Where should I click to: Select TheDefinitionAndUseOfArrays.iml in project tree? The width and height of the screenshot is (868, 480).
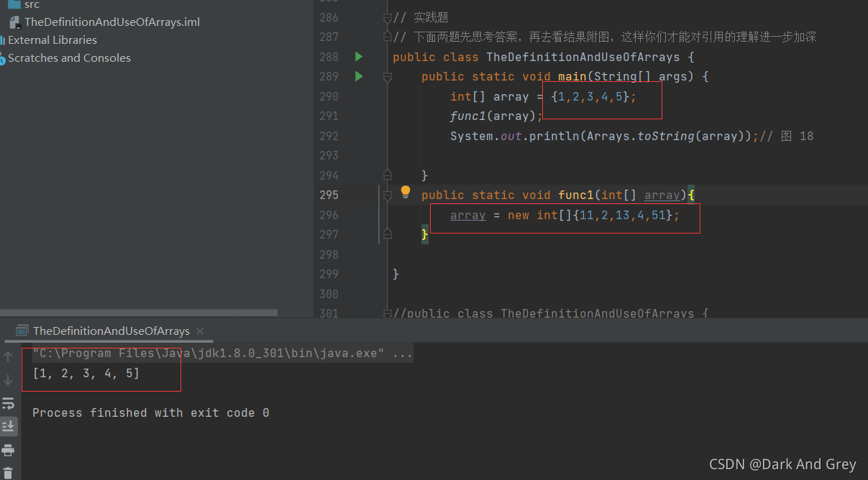[112, 22]
